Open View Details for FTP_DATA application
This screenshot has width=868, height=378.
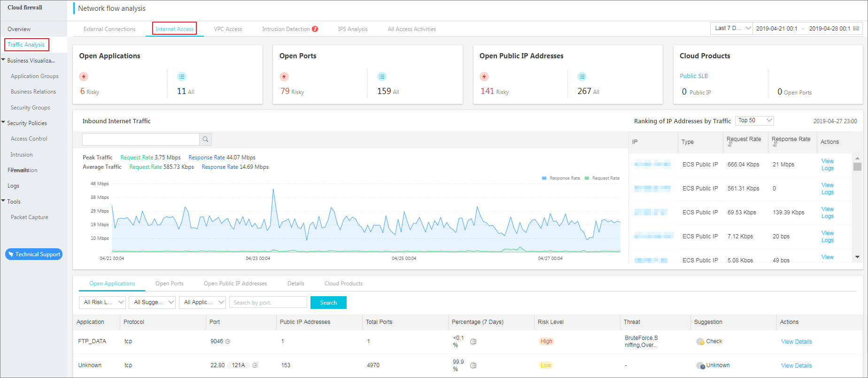pos(796,342)
